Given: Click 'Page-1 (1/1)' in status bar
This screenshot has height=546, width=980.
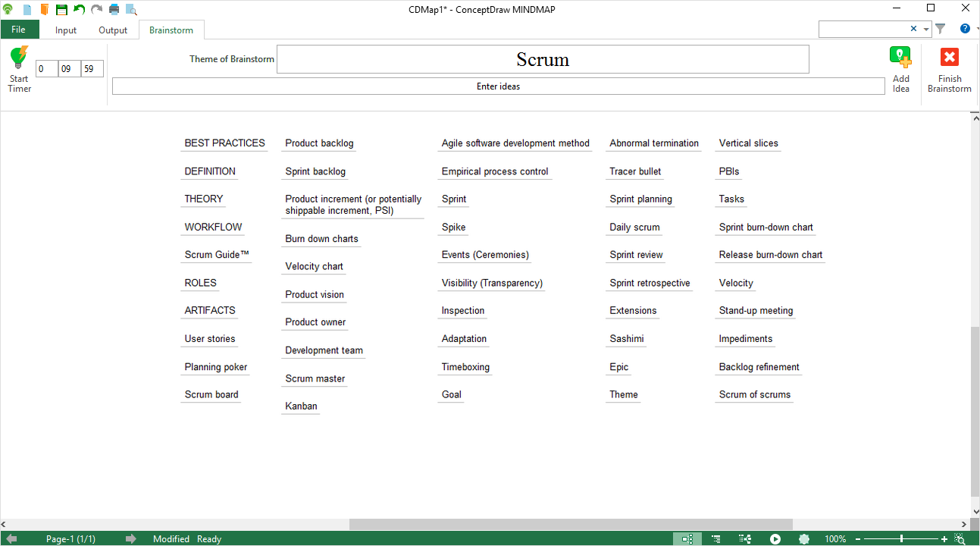Looking at the screenshot, I should pyautogui.click(x=70, y=539).
